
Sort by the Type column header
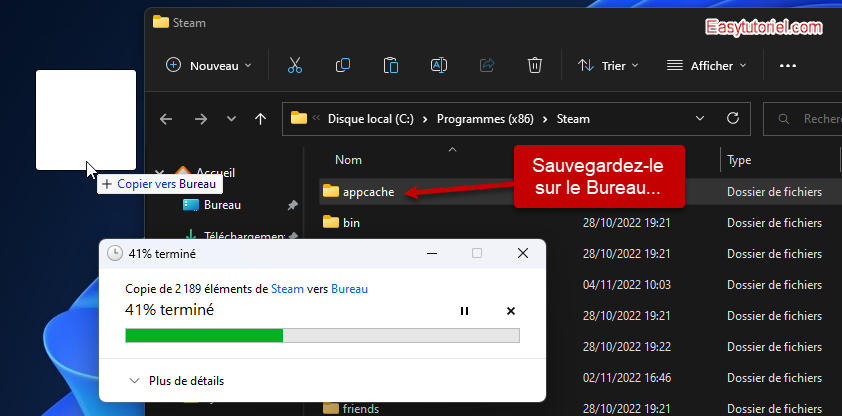739,160
